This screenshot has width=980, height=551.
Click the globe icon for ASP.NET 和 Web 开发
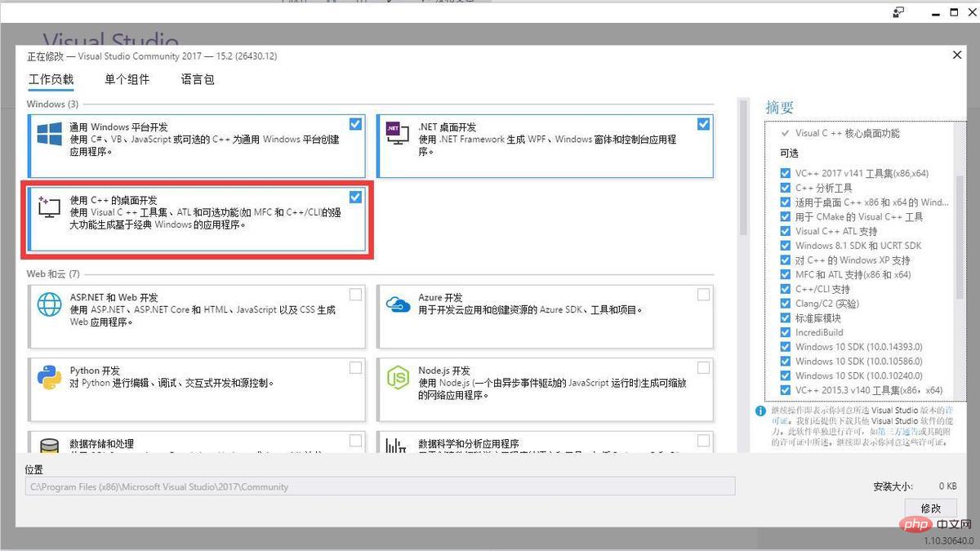(x=50, y=304)
